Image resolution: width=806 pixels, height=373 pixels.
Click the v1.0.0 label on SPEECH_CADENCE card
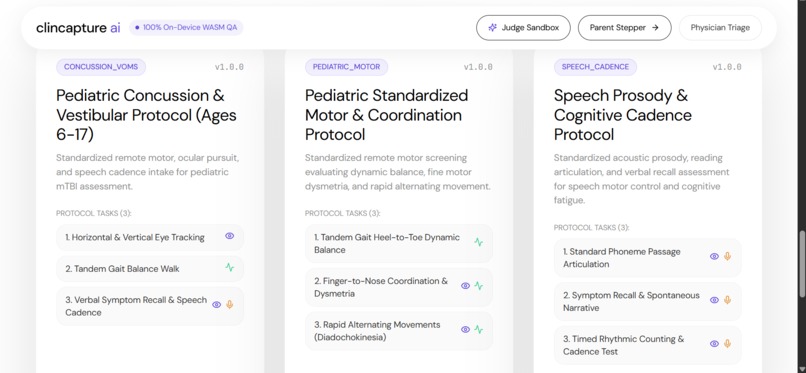pos(727,67)
